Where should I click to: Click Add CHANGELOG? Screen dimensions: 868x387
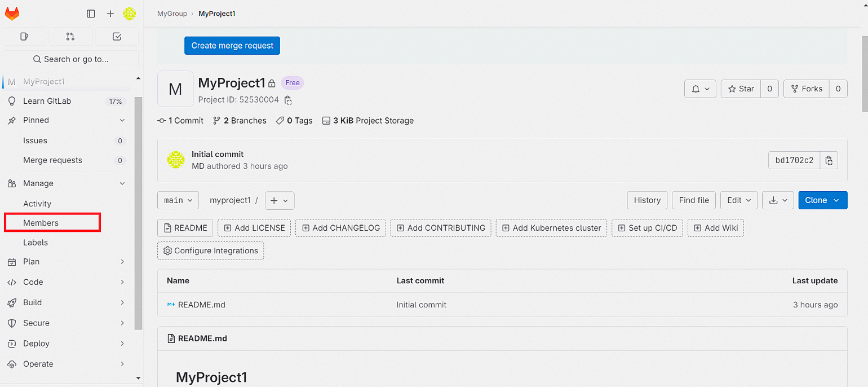click(340, 228)
